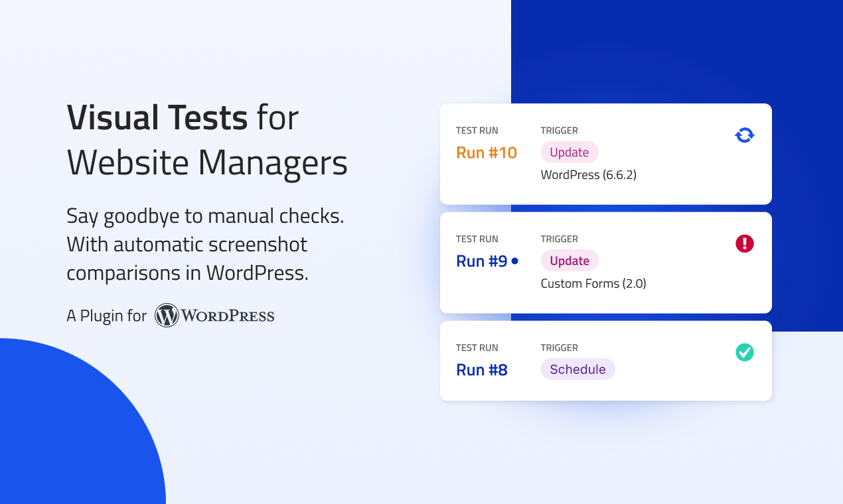Open the Run #8 test run
843x504 pixels.
[x=482, y=370]
